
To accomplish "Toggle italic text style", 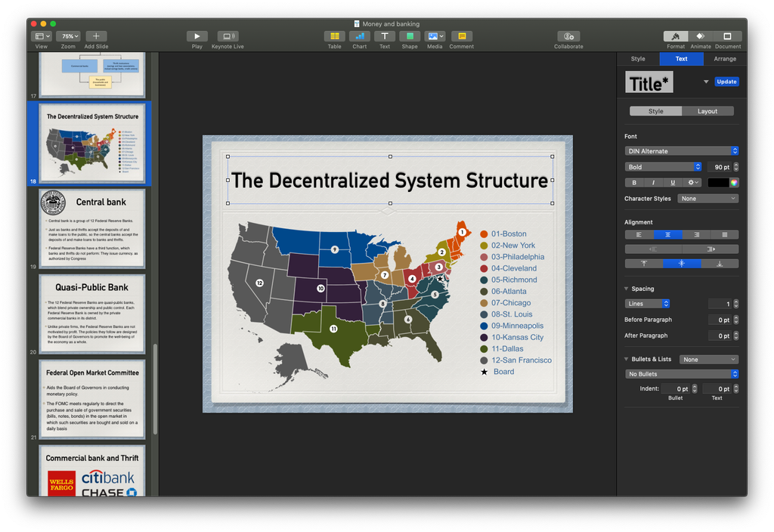I will pyautogui.click(x=654, y=183).
